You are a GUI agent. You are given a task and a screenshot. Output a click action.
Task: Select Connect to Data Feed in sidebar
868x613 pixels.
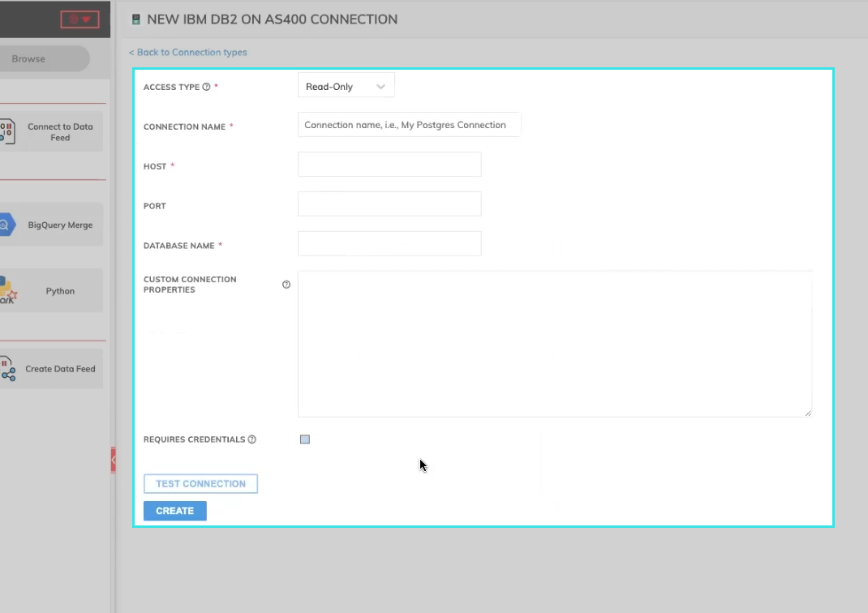pyautogui.click(x=51, y=132)
